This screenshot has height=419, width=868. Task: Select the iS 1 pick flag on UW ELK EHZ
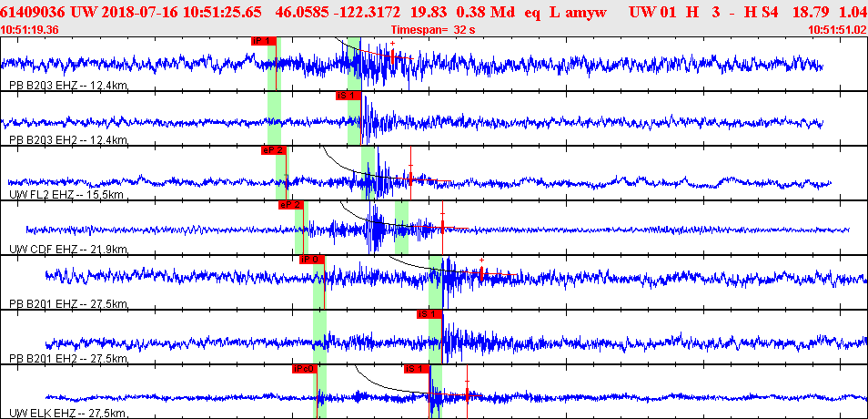tap(417, 369)
